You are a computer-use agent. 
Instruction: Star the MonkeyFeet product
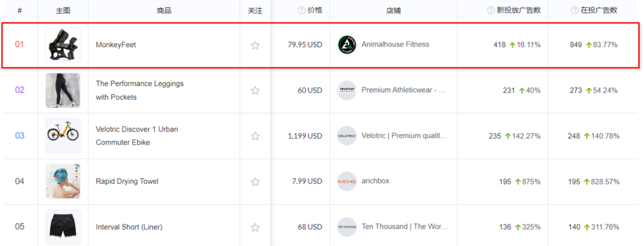point(255,45)
